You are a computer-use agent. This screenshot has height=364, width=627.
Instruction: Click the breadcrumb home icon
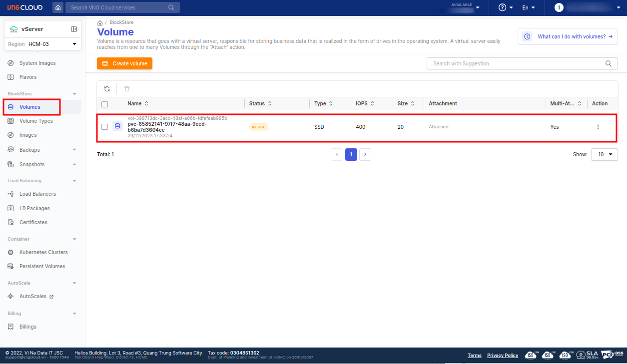click(x=100, y=23)
